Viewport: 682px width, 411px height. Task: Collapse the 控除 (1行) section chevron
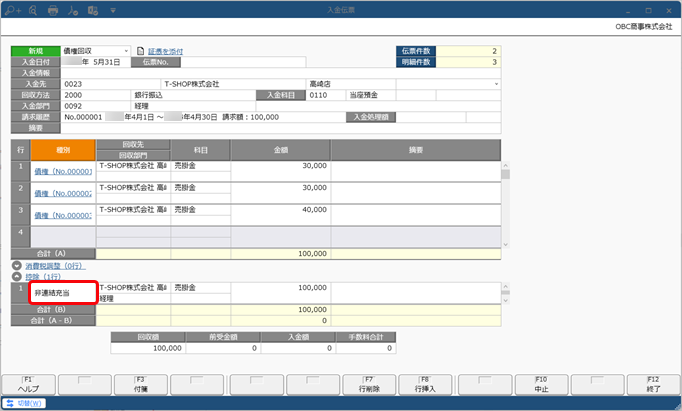pyautogui.click(x=17, y=277)
